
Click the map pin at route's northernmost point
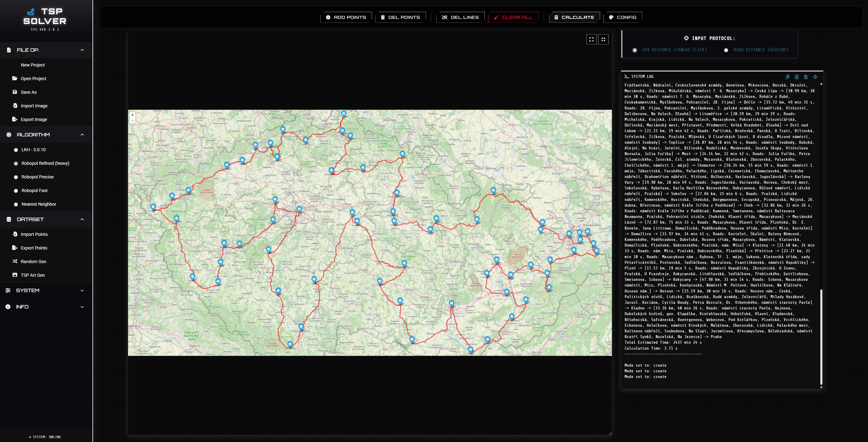[x=343, y=113]
